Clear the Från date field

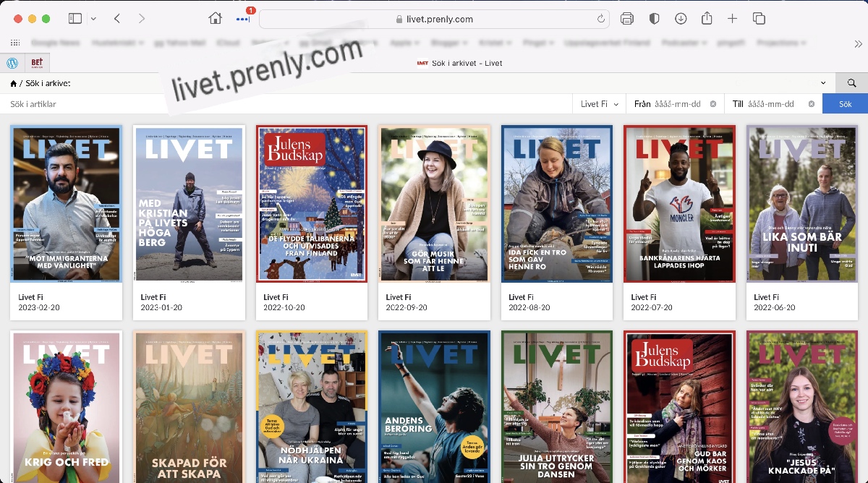(x=713, y=104)
